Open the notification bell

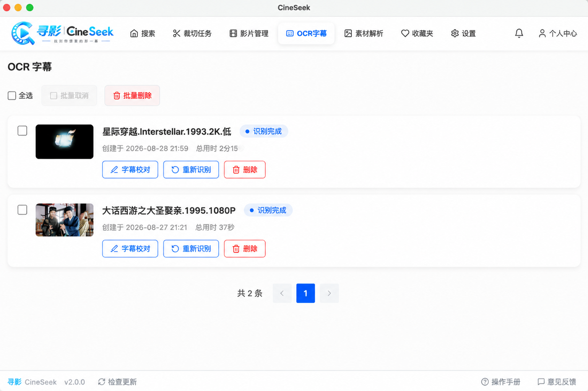pyautogui.click(x=519, y=34)
